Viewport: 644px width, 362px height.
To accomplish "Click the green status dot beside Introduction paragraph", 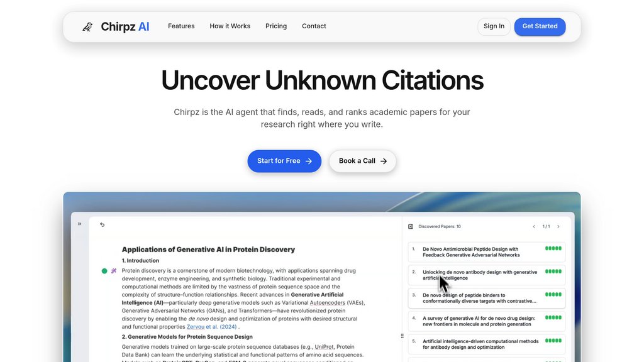I will tap(104, 271).
